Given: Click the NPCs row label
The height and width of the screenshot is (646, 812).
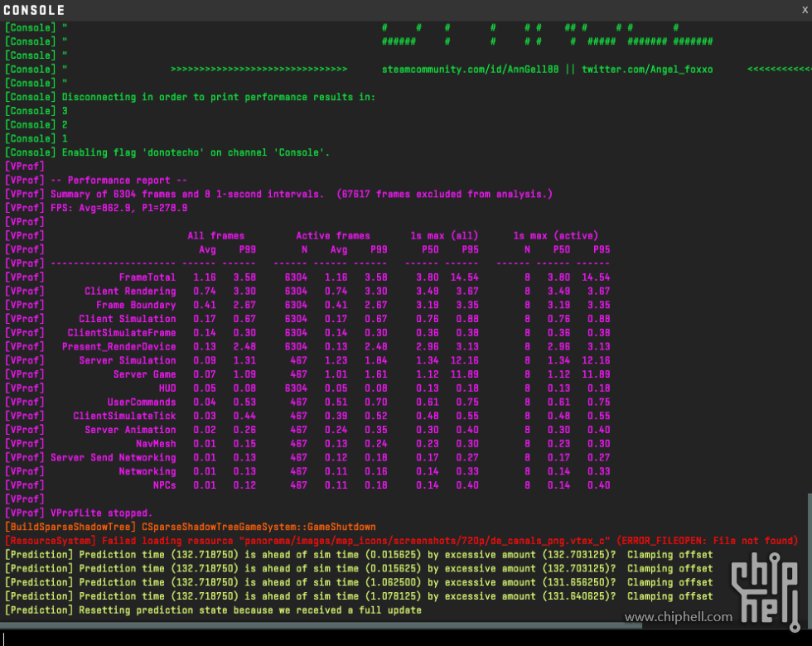Looking at the screenshot, I should [163, 485].
